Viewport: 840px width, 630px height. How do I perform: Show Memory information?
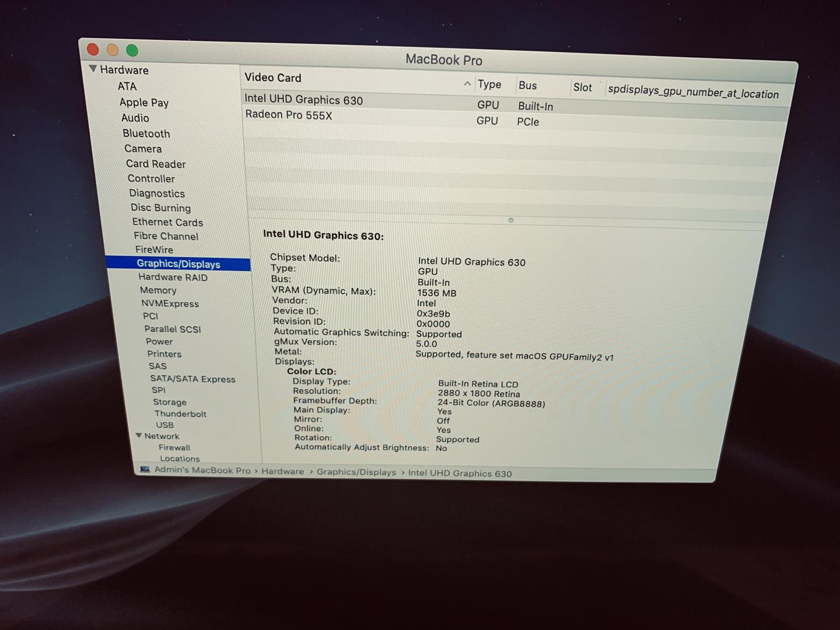(158, 290)
